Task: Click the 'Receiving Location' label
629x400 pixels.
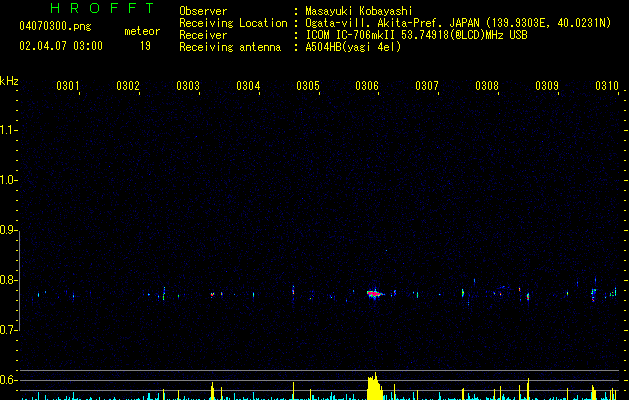Action: click(233, 23)
